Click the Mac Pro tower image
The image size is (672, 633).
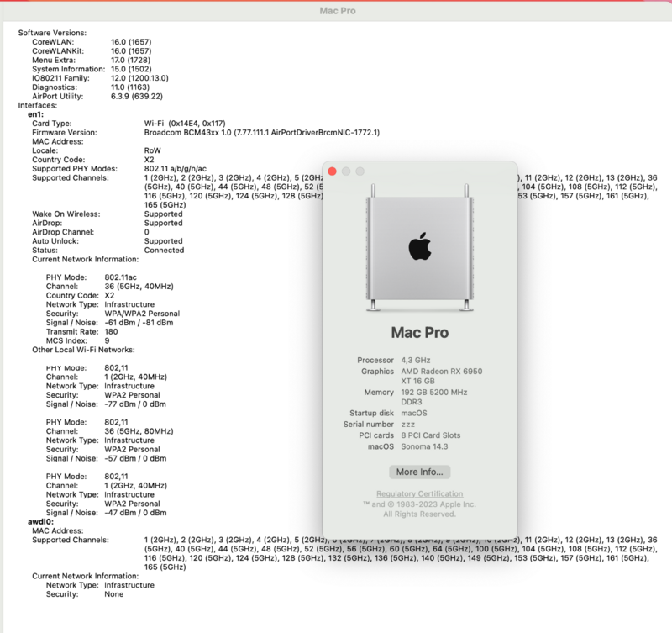419,247
